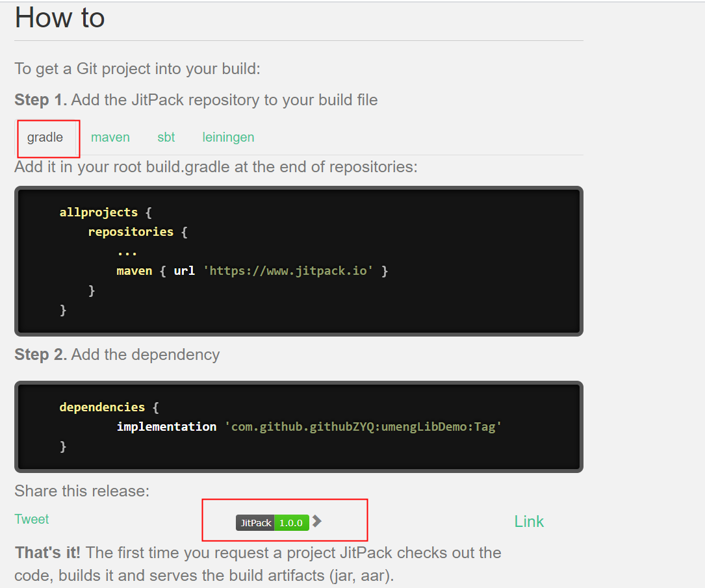The width and height of the screenshot is (705, 588).
Task: Click the 'dependencies {' code line
Action: [x=109, y=407]
